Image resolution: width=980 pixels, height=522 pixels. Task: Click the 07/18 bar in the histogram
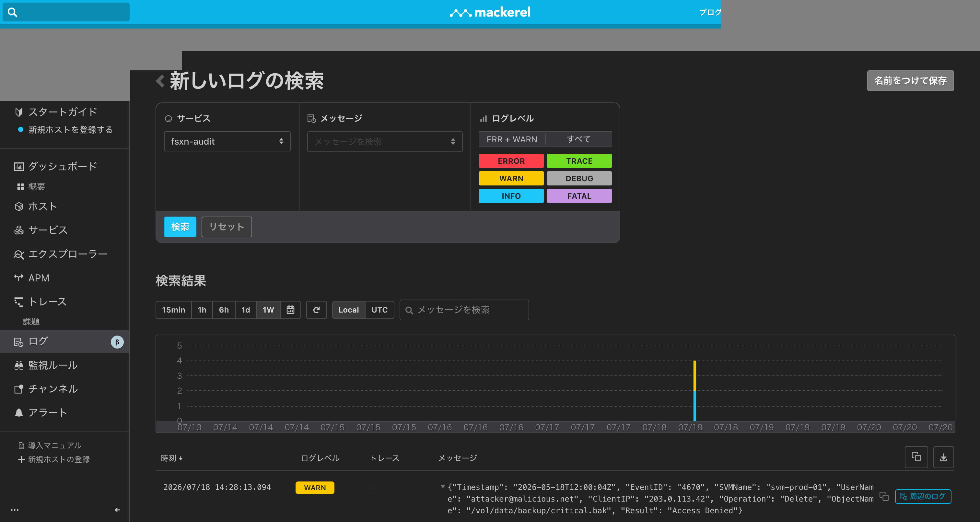695,391
